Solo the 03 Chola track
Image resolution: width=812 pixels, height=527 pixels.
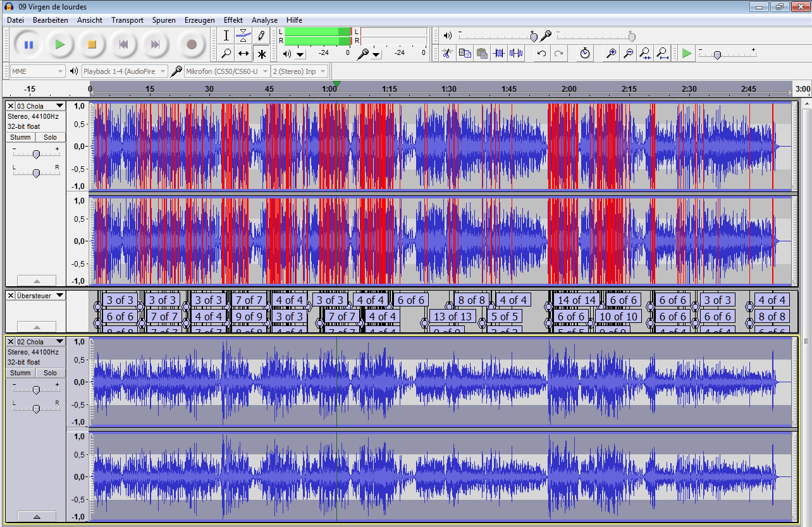point(50,137)
